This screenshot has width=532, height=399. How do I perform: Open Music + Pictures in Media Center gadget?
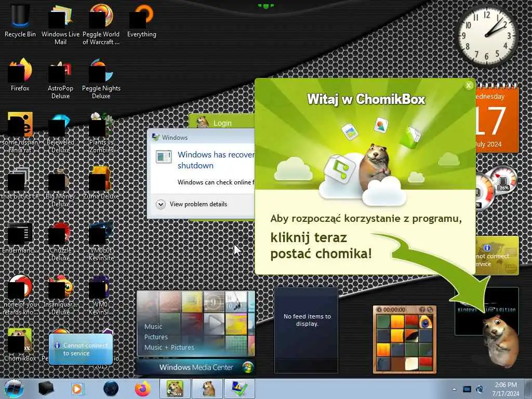coord(169,347)
